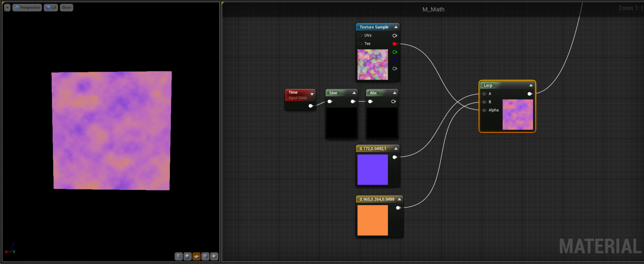Click the Perspective view mode button
Viewport: 644px width, 264px height.
[x=27, y=8]
